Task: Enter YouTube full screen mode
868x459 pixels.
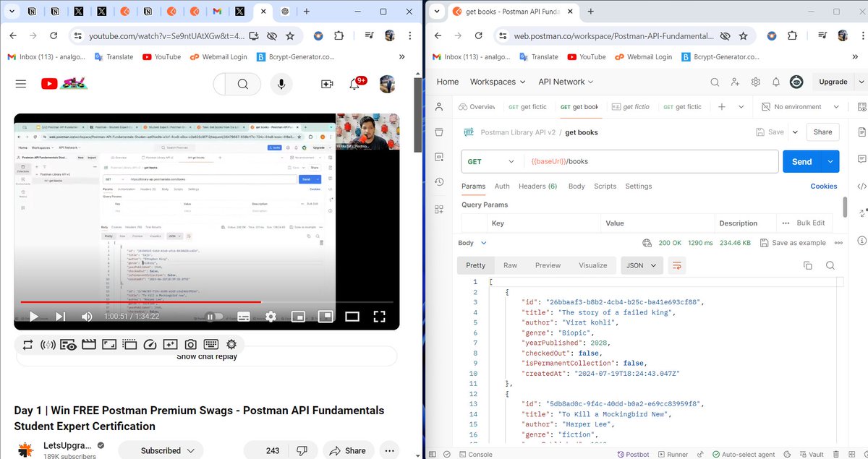Action: [379, 316]
